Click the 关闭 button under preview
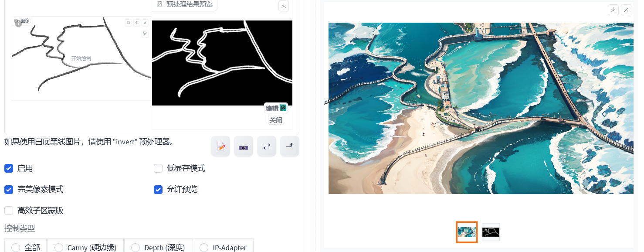This screenshot has height=252, width=644. [276, 120]
